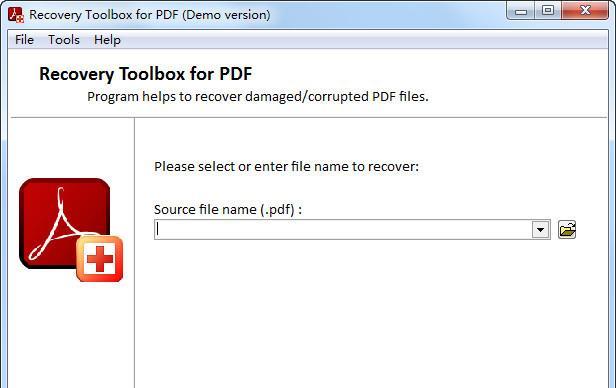Click the "Source file name (.pdf)" label
The width and height of the screenshot is (616, 388).
click(x=228, y=209)
